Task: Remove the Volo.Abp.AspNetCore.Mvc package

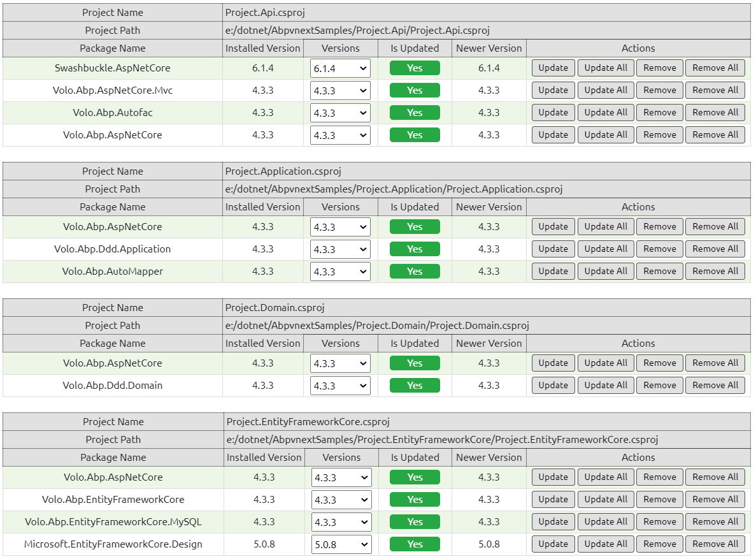Action: tap(660, 91)
